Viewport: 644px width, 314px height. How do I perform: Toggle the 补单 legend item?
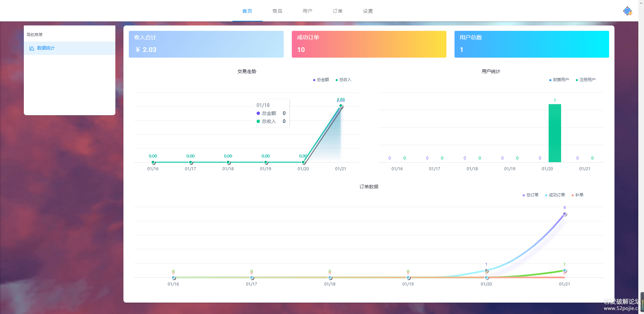(578, 195)
